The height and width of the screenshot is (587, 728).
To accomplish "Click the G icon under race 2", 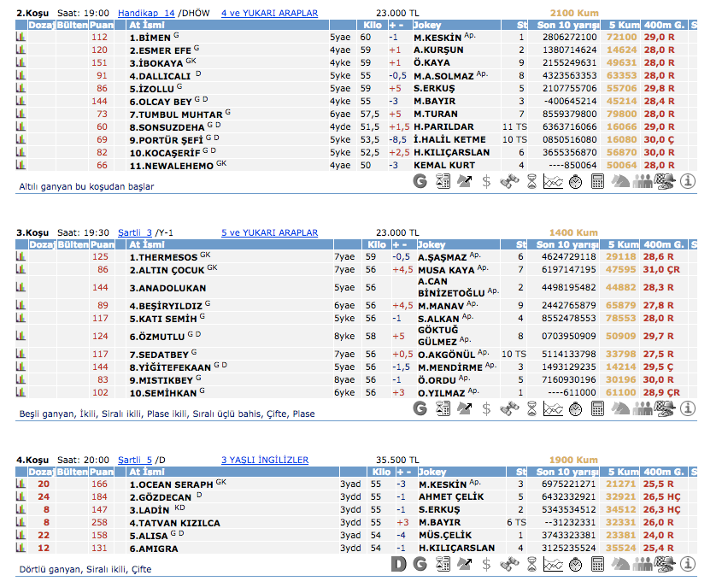I will [x=420, y=180].
